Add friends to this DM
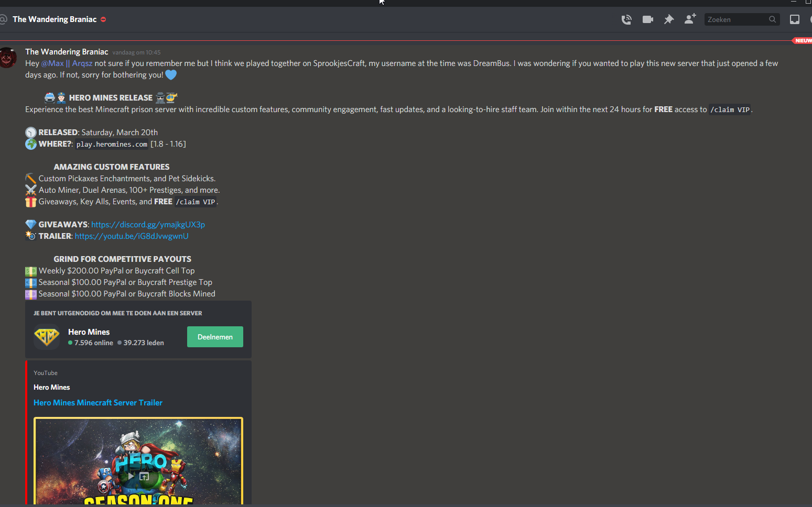 pos(690,19)
